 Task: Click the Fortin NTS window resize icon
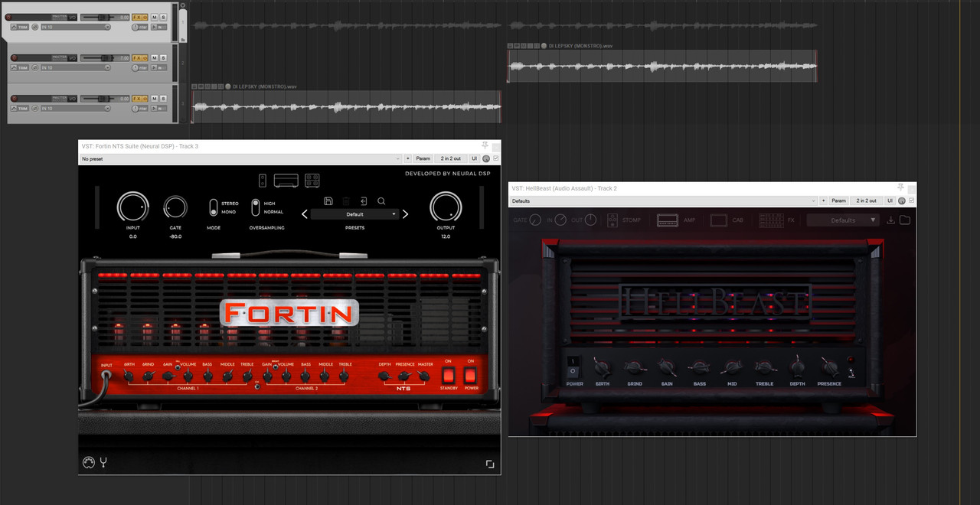point(490,464)
